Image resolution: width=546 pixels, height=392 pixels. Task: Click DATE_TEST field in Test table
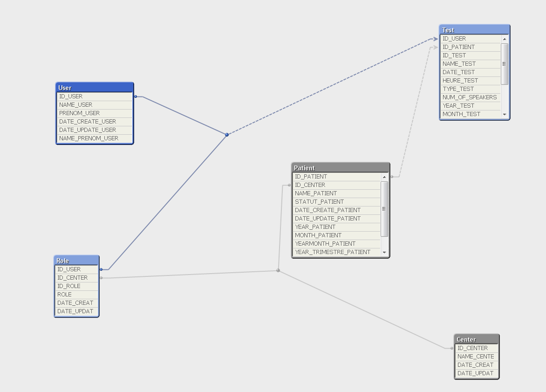point(471,72)
